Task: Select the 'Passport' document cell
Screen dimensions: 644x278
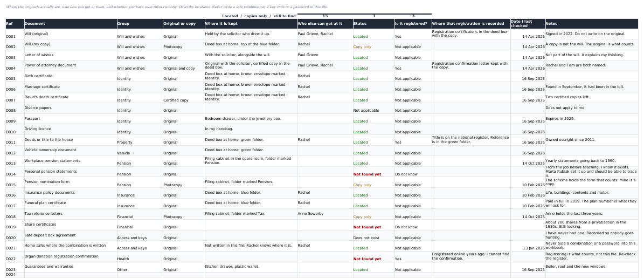Action: pyautogui.click(x=71, y=119)
